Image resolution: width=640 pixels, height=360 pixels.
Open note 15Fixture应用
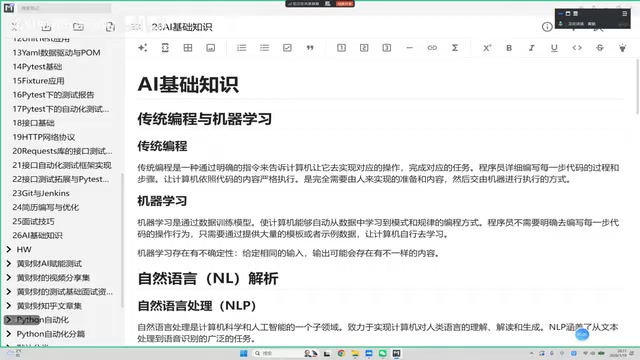[x=38, y=81]
